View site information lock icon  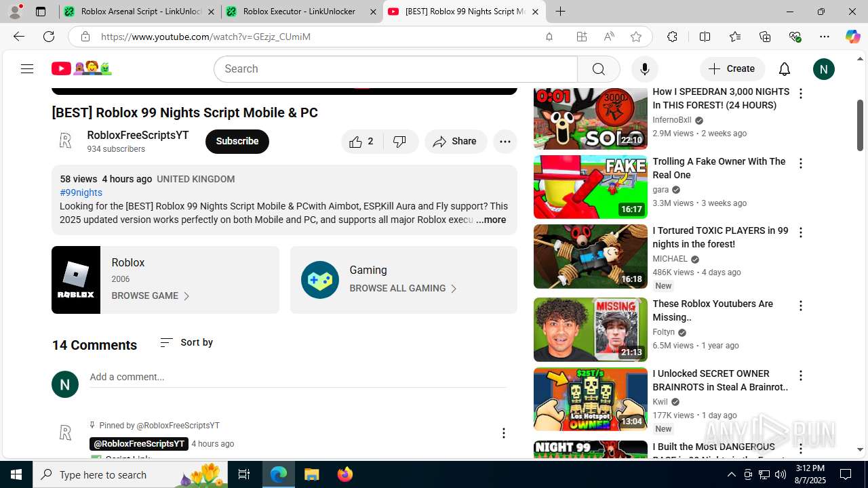coord(85,37)
